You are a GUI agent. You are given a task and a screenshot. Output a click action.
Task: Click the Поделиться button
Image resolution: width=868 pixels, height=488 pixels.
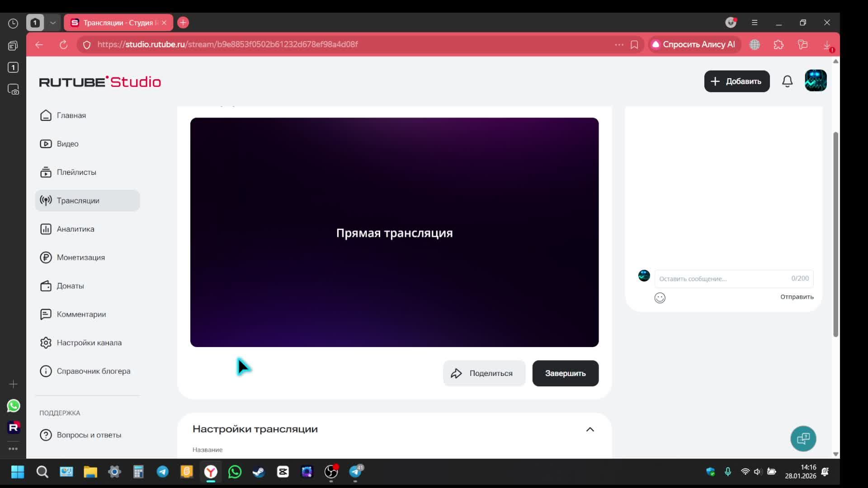pos(484,373)
